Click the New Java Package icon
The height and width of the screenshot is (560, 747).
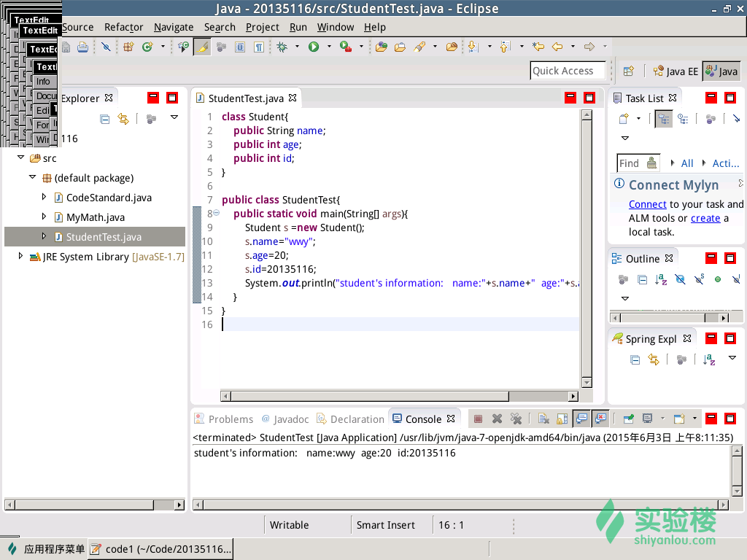tap(128, 47)
